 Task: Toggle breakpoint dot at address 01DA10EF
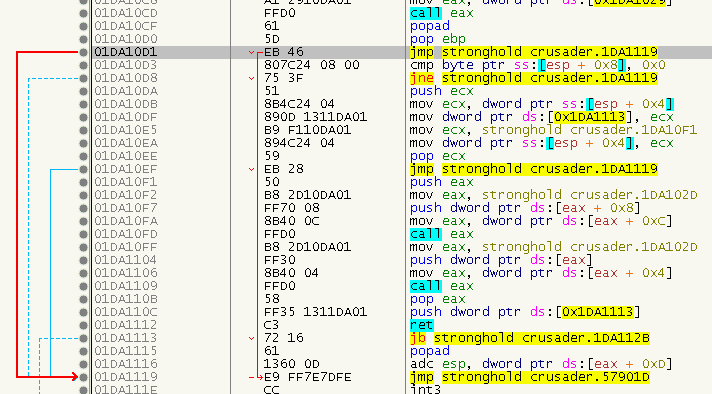[x=83, y=169]
